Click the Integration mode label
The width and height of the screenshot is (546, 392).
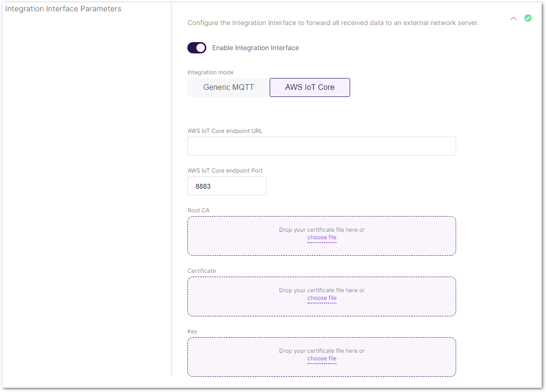(210, 72)
